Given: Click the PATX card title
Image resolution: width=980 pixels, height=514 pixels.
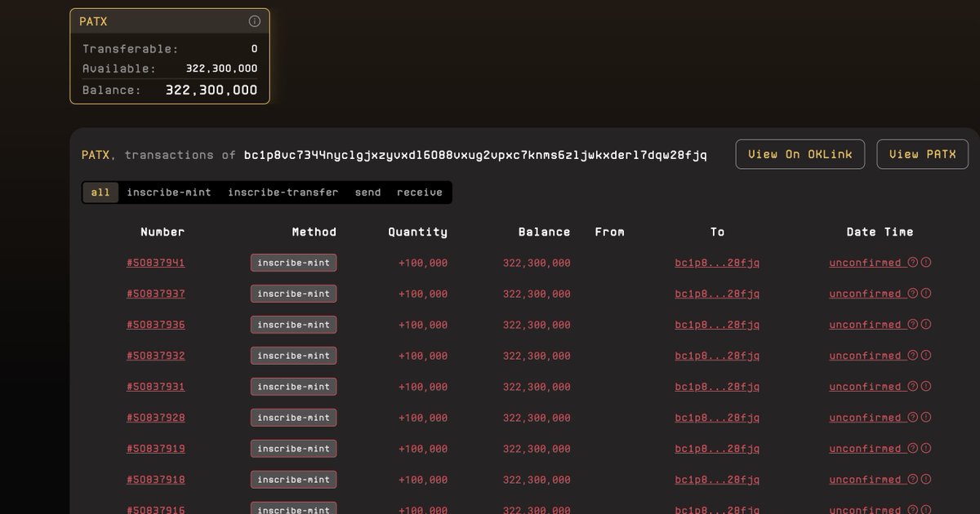Looking at the screenshot, I should (93, 22).
